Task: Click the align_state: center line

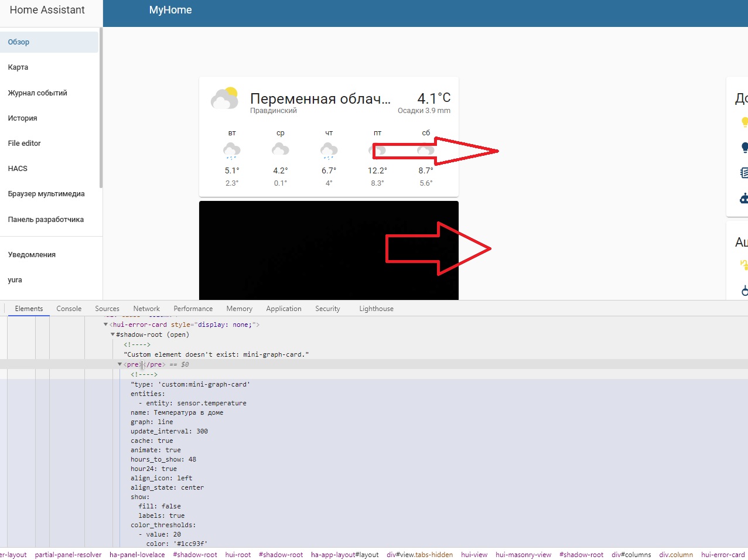Action: (x=168, y=487)
